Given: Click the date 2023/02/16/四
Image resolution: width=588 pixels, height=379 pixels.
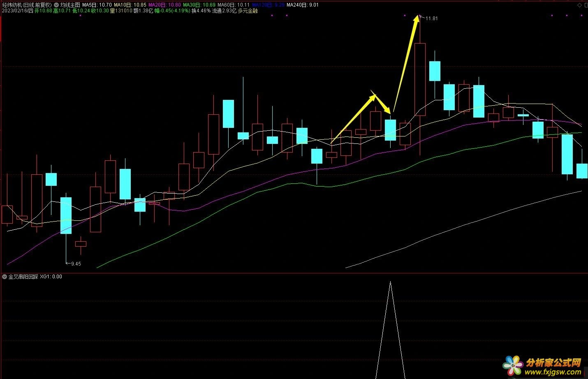Looking at the screenshot, I should (17, 11).
